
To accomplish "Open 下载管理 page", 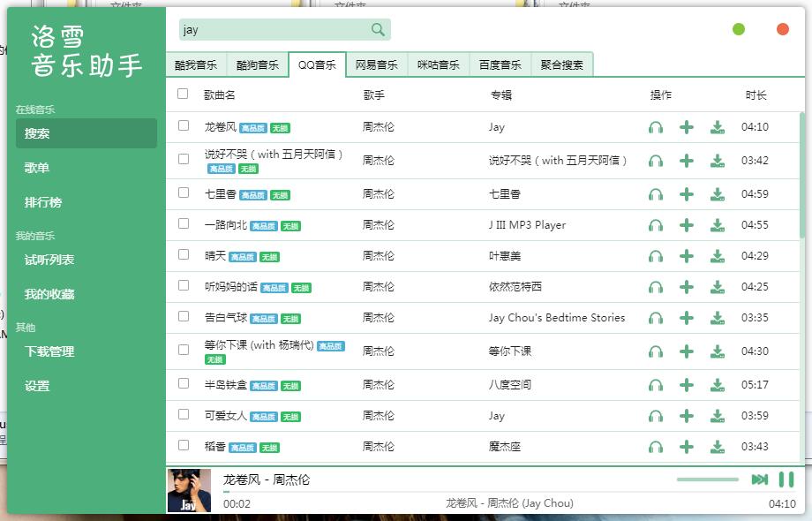I will pyautogui.click(x=86, y=351).
